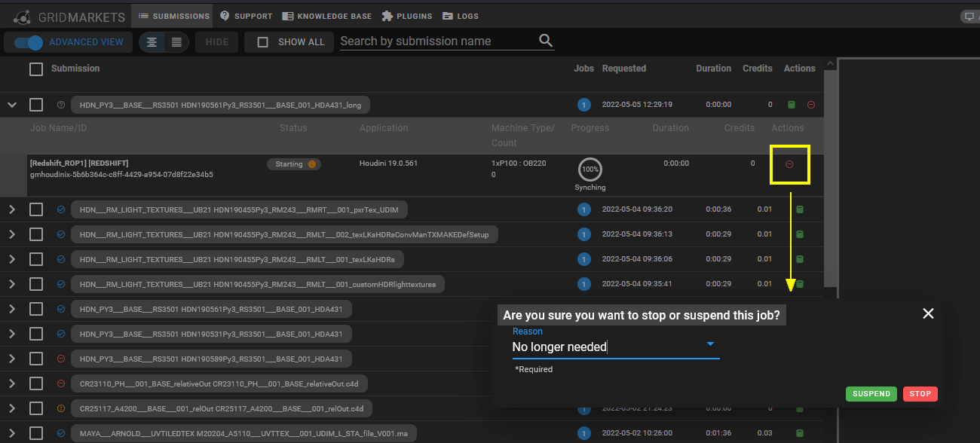Expand the texLKsHDRsConvManTXMAKEDefSetup submission row

[12, 234]
